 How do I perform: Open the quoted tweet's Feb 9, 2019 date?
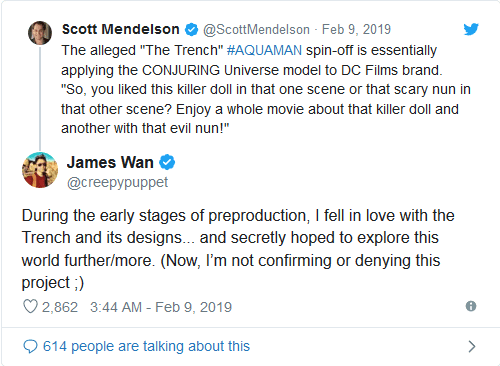(x=356, y=30)
